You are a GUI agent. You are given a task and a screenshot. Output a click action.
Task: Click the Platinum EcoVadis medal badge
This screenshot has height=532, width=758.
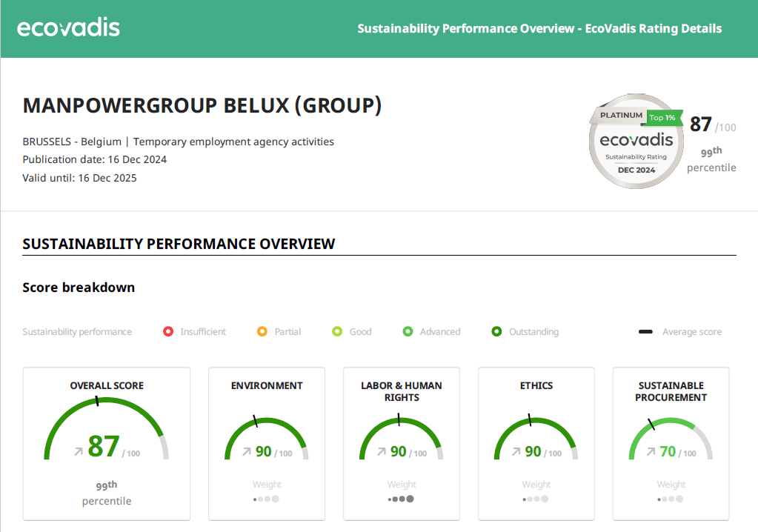pyautogui.click(x=636, y=141)
